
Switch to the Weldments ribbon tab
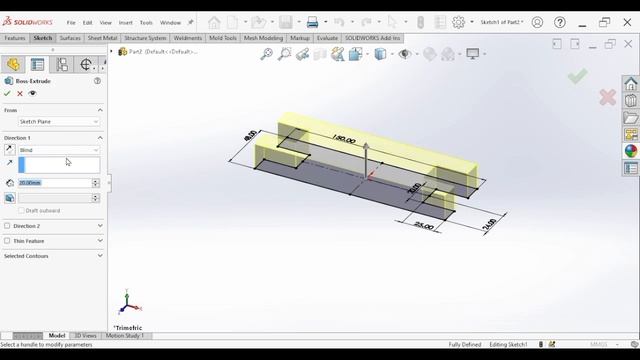(x=187, y=38)
